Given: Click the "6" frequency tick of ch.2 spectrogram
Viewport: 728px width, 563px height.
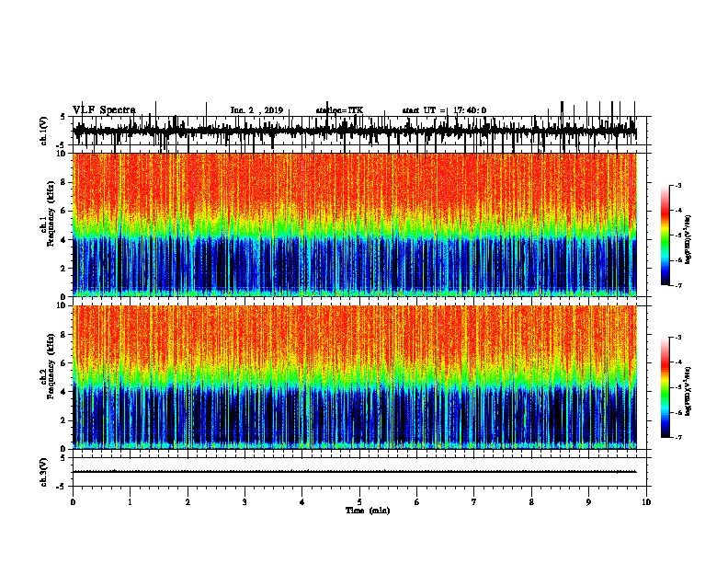Looking at the screenshot, I should point(63,362).
